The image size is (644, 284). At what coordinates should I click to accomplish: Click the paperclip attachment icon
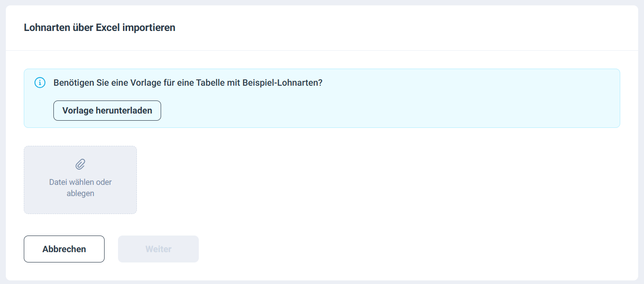80,164
